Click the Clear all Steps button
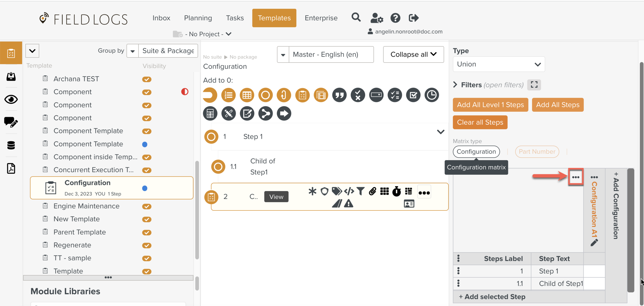 480,122
